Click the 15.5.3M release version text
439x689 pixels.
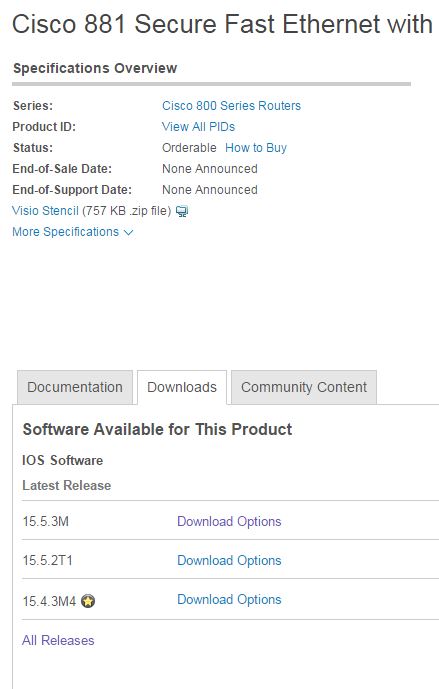[46, 522]
